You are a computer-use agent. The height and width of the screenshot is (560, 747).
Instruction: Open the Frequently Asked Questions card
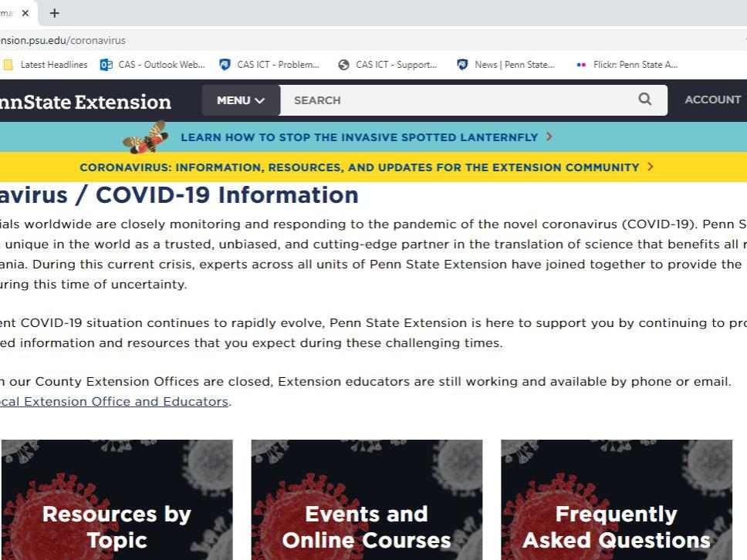click(617, 500)
